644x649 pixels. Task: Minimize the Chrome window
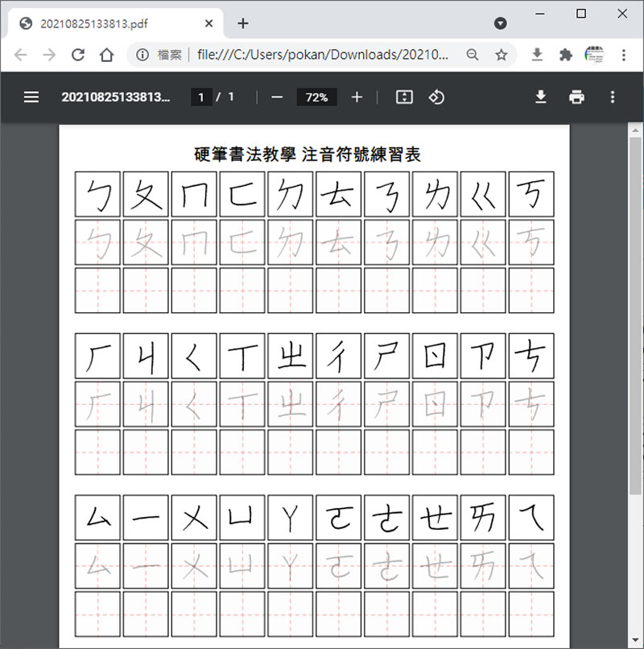pos(539,14)
